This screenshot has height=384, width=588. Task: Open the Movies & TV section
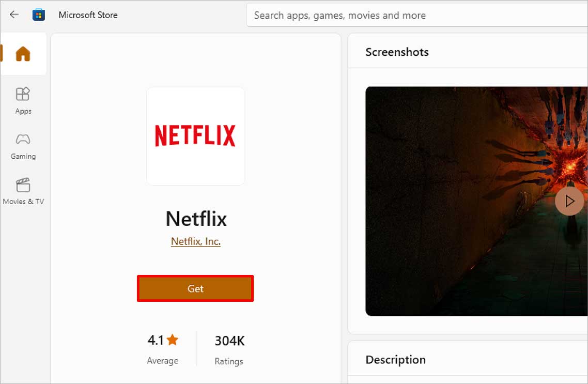23,191
